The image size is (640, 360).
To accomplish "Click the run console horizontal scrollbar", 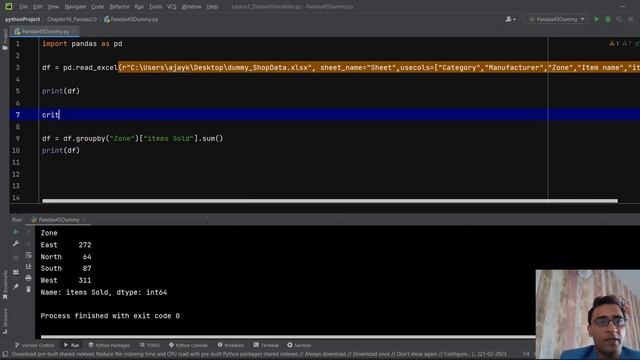I will (288, 337).
